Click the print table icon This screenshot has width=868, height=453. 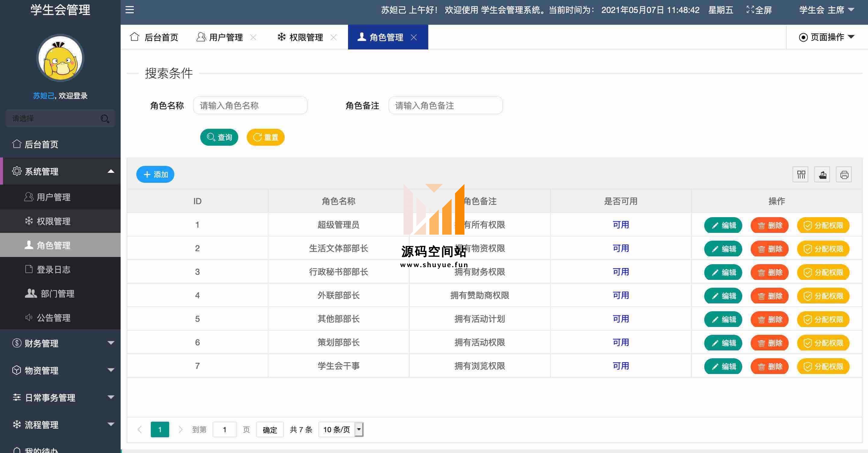[x=844, y=175]
